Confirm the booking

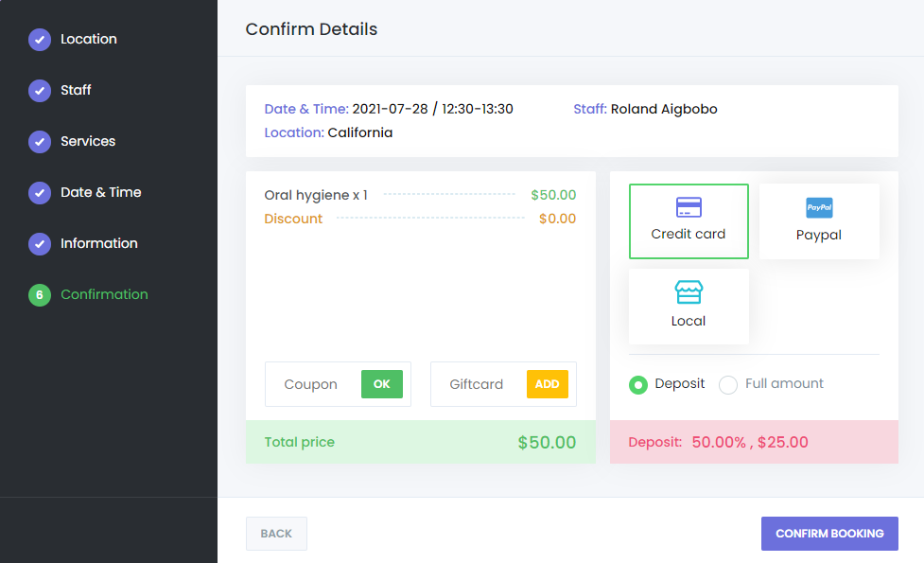coord(829,534)
